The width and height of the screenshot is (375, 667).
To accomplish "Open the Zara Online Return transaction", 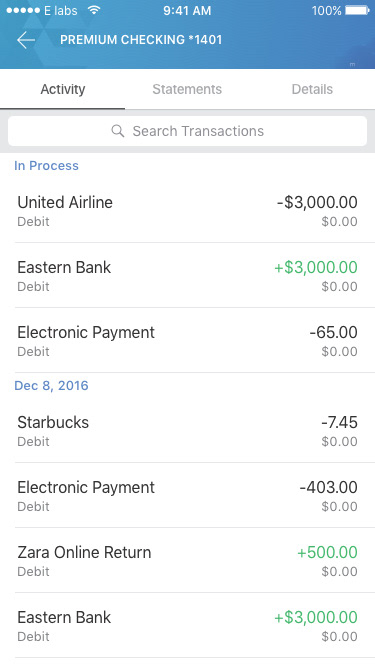I will click(188, 561).
